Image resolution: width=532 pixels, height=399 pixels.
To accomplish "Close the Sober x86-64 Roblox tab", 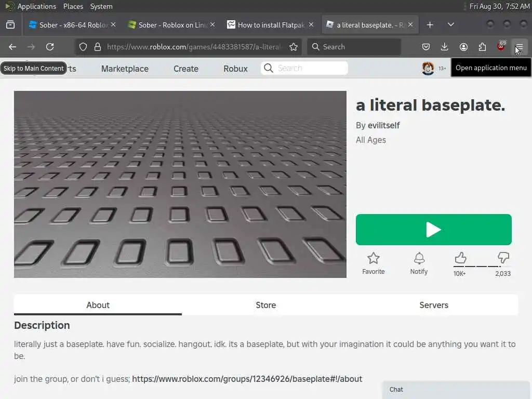I will [113, 25].
